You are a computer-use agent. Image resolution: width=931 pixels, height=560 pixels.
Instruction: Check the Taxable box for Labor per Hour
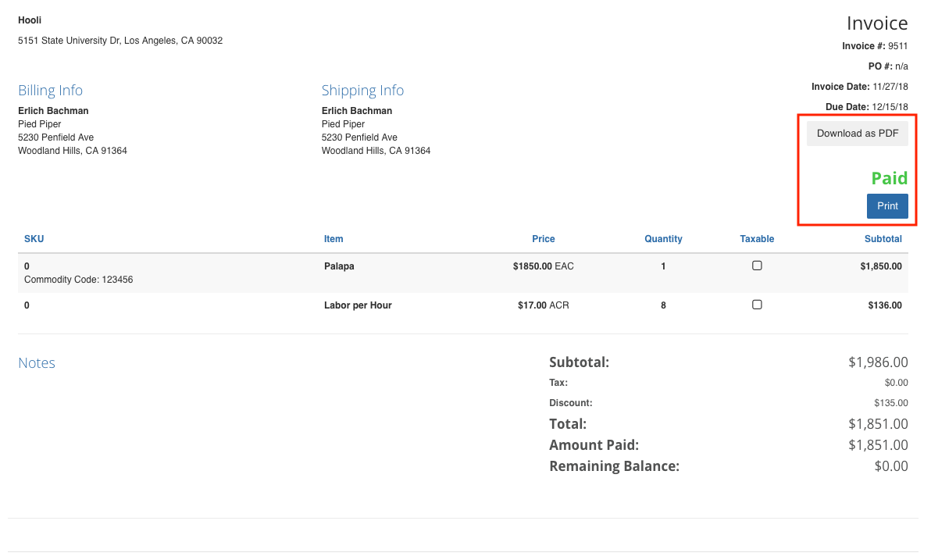(756, 305)
